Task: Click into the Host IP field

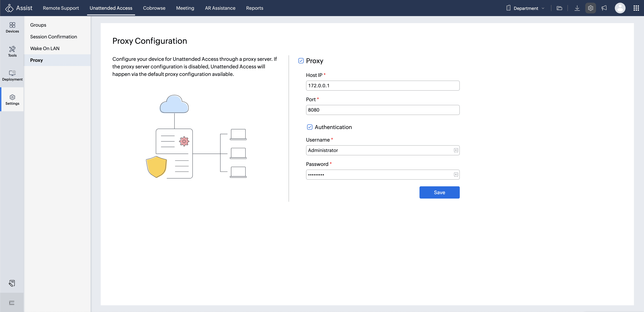Action: coord(383,86)
